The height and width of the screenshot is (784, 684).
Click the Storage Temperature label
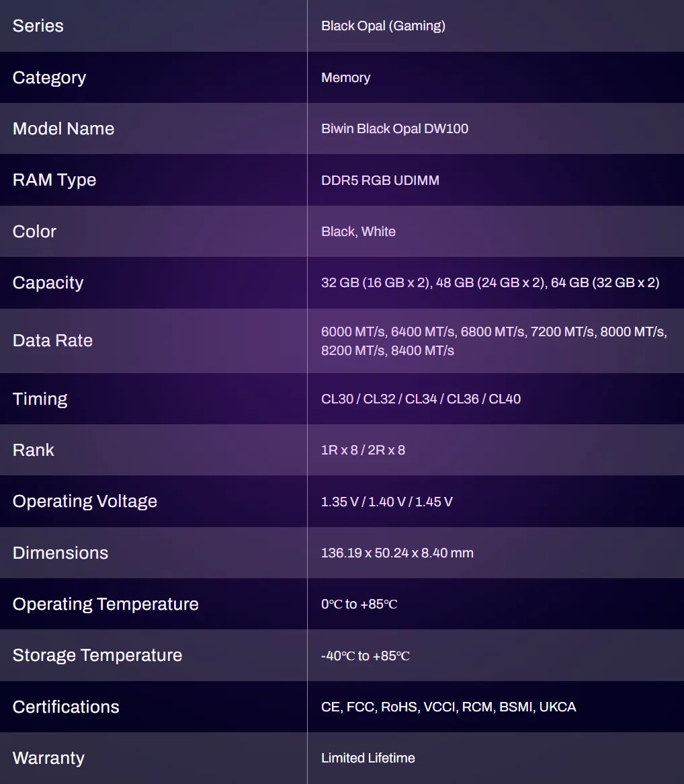click(x=97, y=656)
